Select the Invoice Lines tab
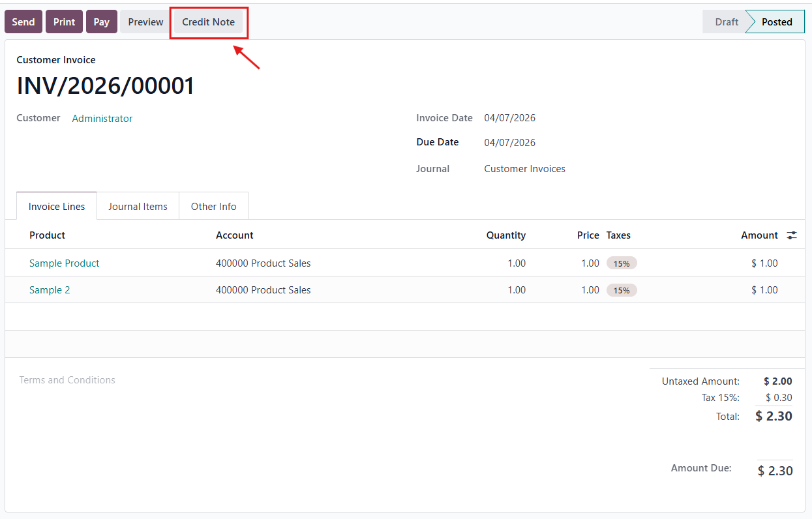This screenshot has height=519, width=812. coord(57,207)
